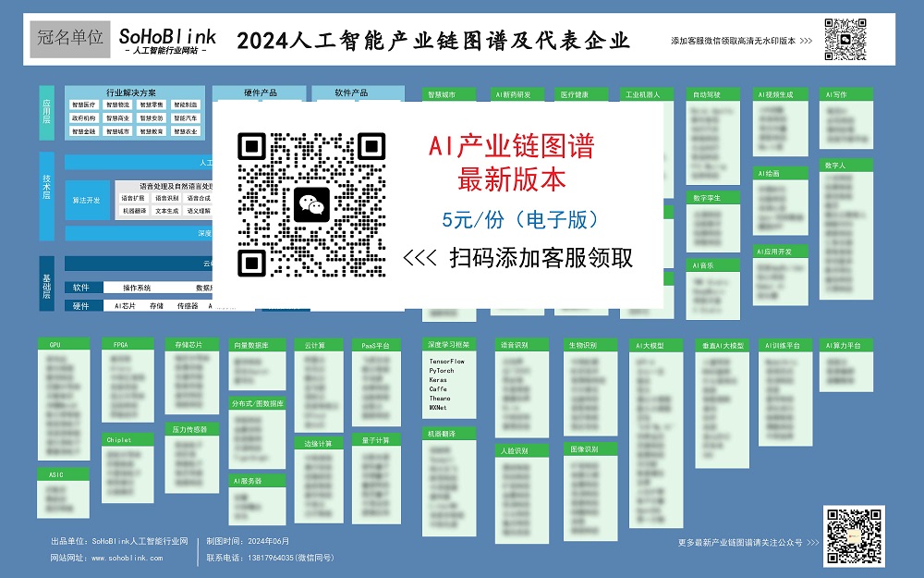
Task: Click the red AI产业链图谱 最新版本 heading
Action: coord(511,162)
